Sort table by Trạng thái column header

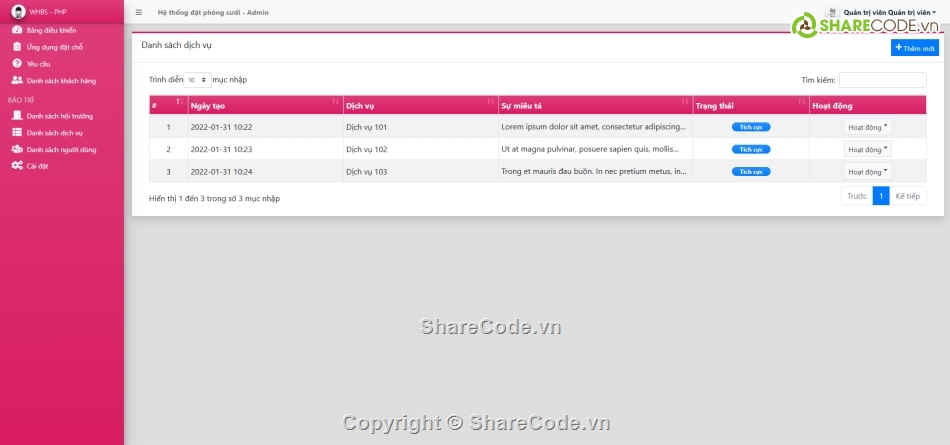click(750, 105)
